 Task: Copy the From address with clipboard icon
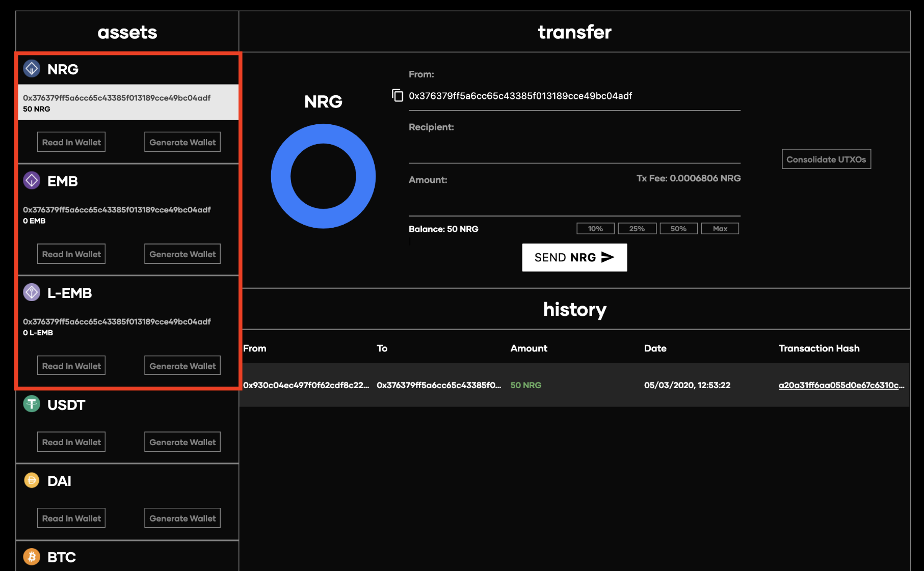[x=398, y=95]
